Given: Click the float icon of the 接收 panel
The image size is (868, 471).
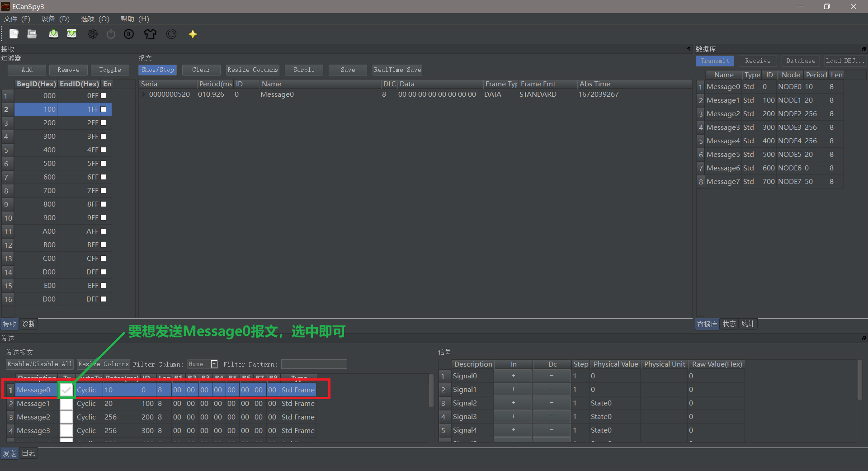Looking at the screenshot, I should pyautogui.click(x=689, y=49).
